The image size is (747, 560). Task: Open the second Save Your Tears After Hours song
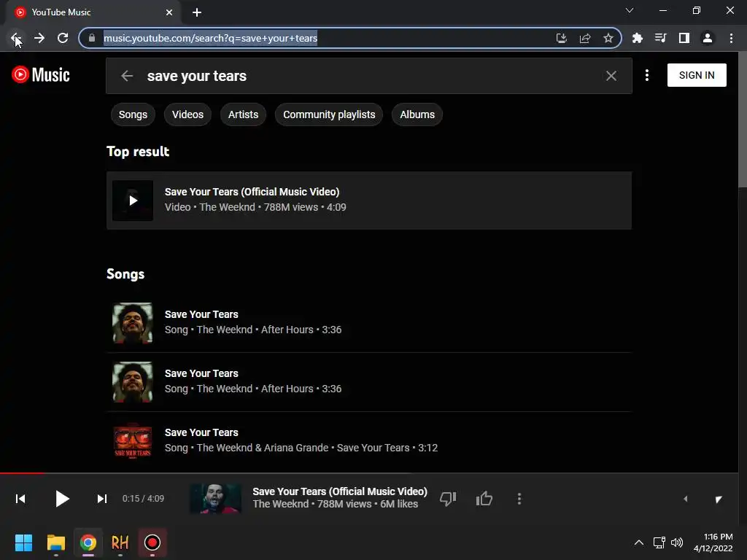tap(369, 381)
